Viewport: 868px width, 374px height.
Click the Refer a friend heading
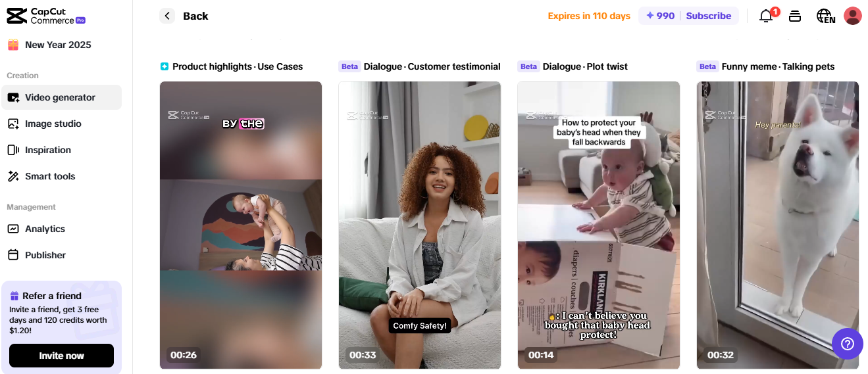(52, 296)
